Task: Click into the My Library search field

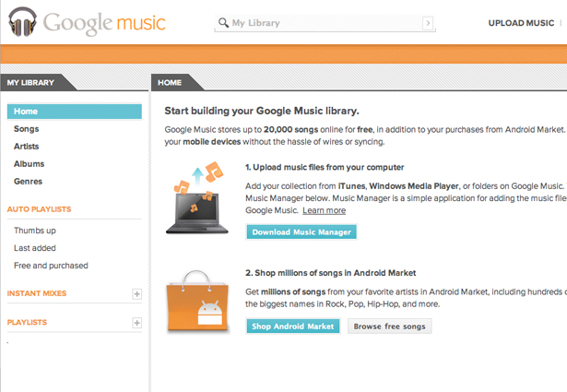Action: 325,23
